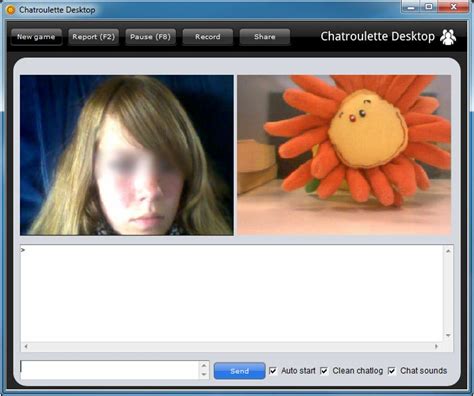
Task: Maximize the Chatroulette Desktop window
Action: [x=429, y=7]
